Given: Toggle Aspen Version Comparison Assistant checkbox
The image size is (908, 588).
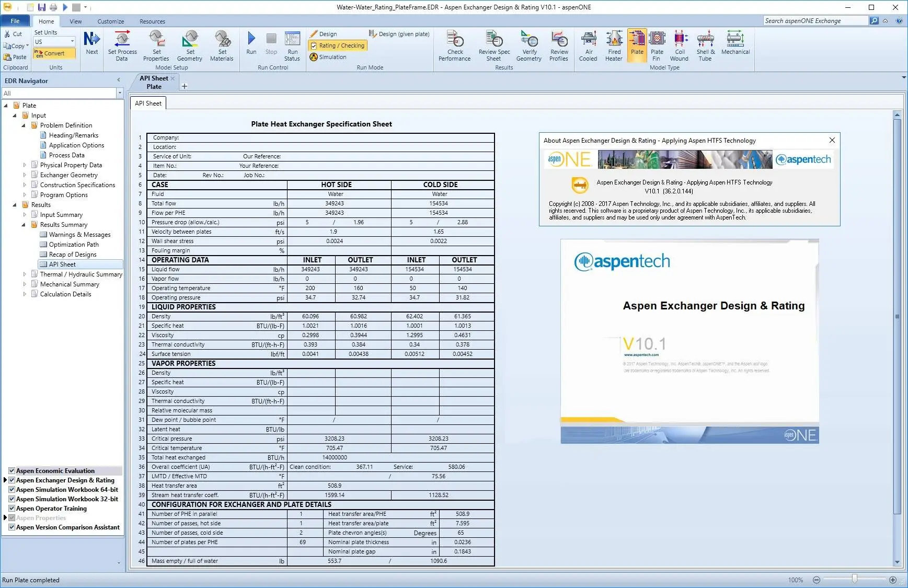Looking at the screenshot, I should (x=12, y=527).
